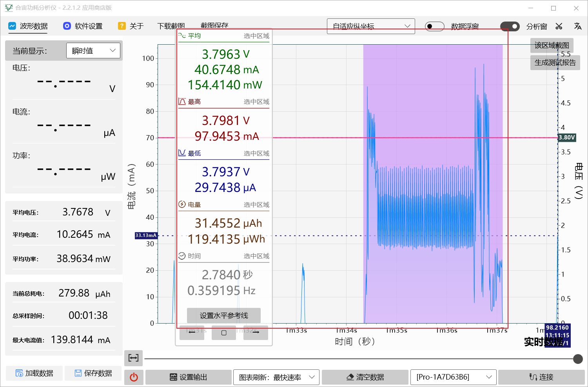Image resolution: width=588 pixels, height=387 pixels.
Task: Click the load icon on the 加载数据 button
Action: pyautogui.click(x=19, y=373)
